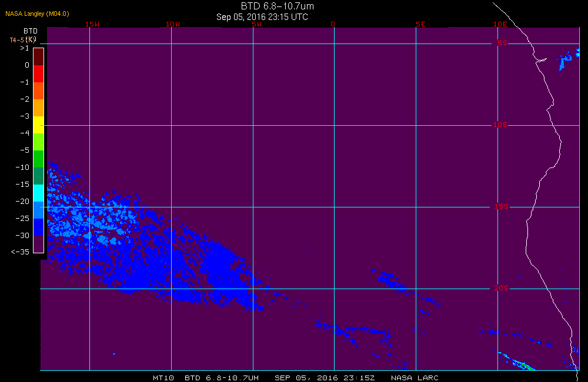Click the purple <-35 legend band
Screen dimensions: 588x382
pyautogui.click(x=39, y=244)
